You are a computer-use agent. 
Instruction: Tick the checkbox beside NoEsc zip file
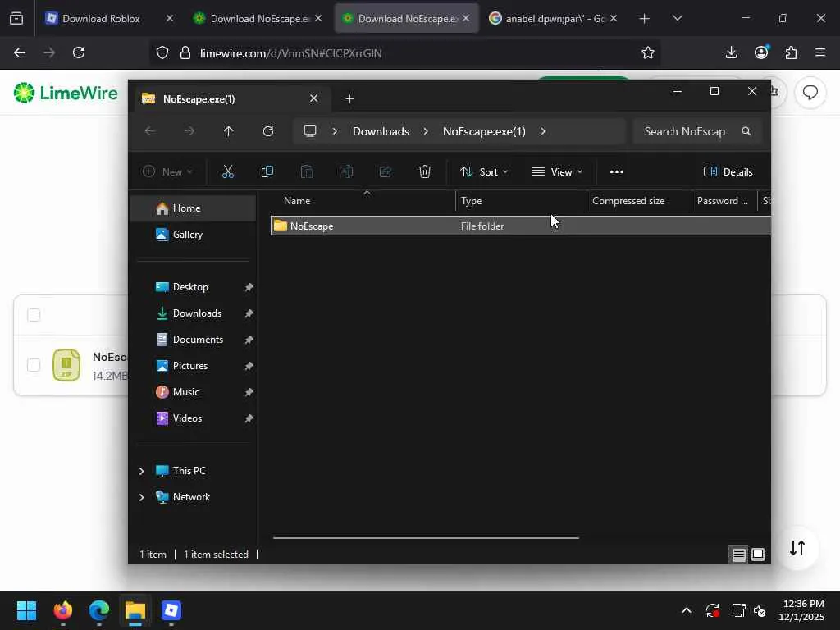point(34,365)
